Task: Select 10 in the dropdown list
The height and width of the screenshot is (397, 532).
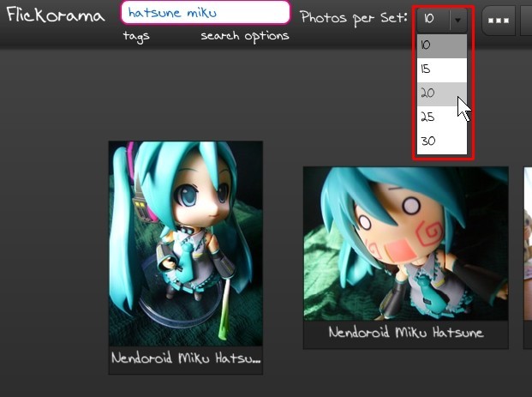Action: (x=442, y=45)
